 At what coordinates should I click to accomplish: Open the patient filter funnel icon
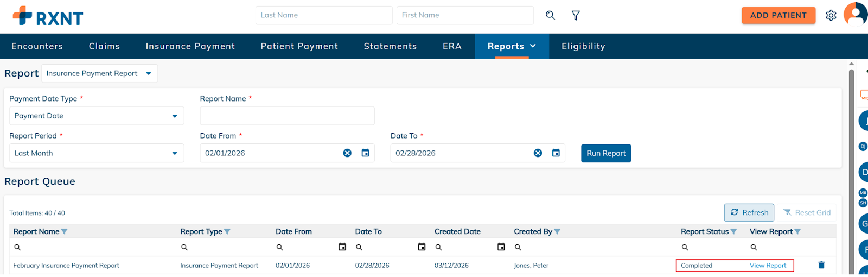click(576, 15)
